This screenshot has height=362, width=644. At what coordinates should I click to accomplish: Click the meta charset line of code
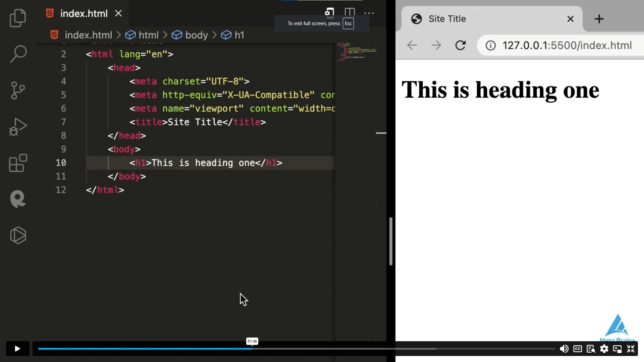tap(190, 81)
